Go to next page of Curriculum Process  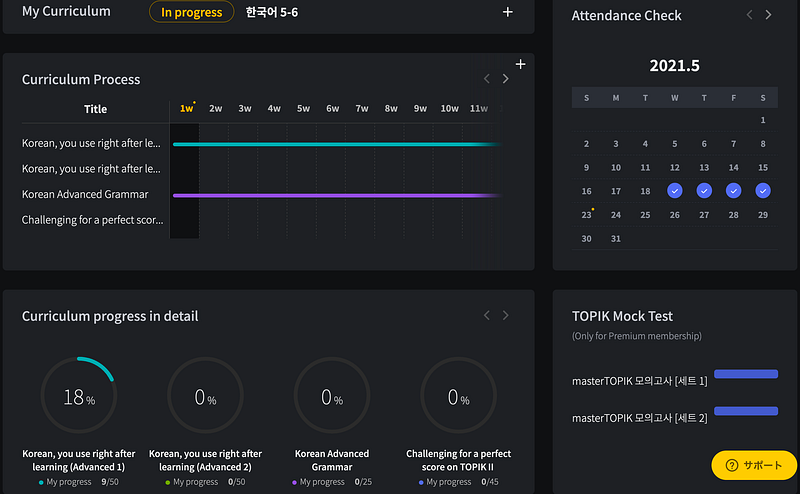tap(505, 79)
